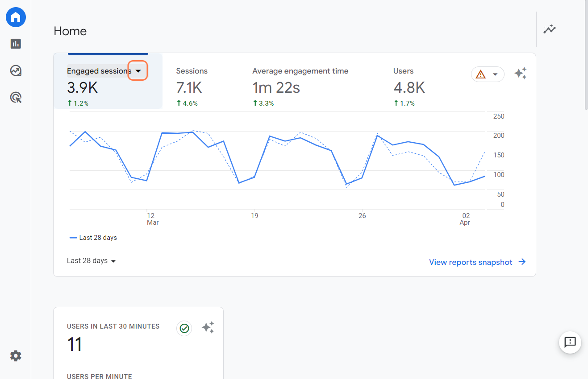Click View reports snapshot link
The image size is (588, 379).
pos(477,262)
